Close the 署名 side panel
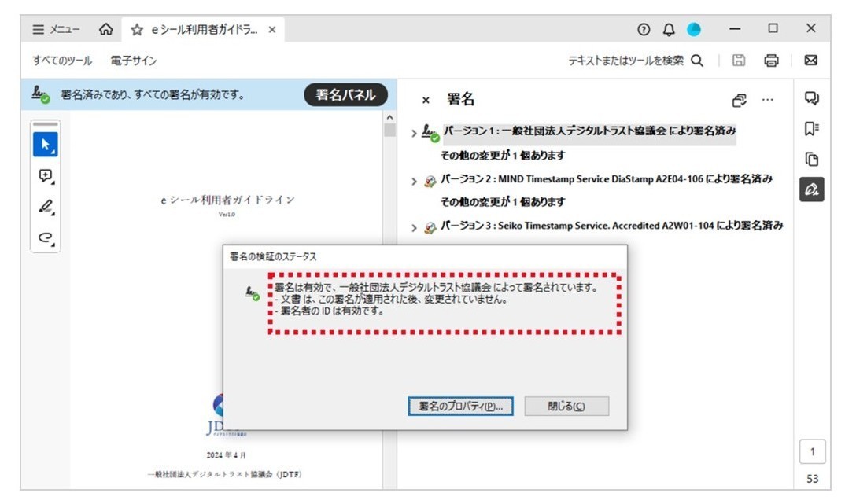The width and height of the screenshot is (856, 504). point(426,100)
